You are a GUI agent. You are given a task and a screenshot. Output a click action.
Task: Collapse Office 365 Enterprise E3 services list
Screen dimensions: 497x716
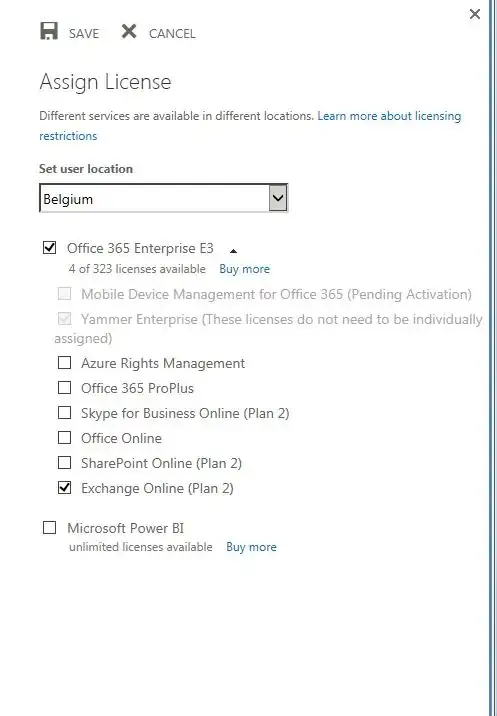[x=233, y=251]
